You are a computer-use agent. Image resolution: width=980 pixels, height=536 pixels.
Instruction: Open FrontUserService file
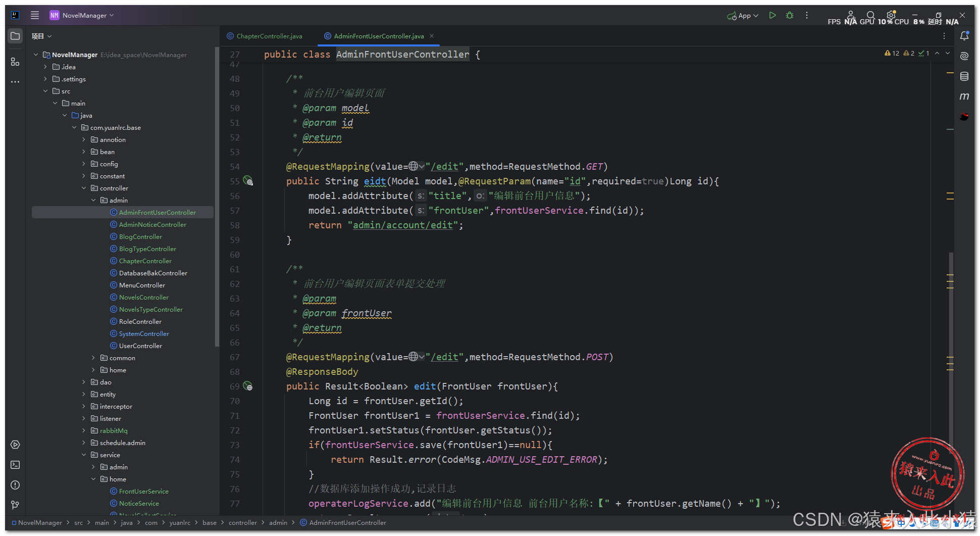pos(144,491)
